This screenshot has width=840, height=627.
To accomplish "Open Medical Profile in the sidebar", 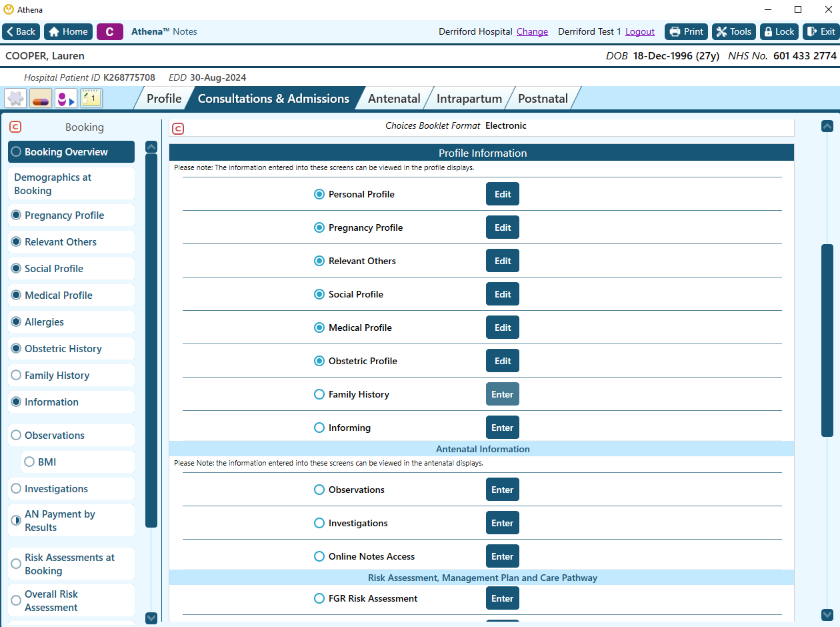I will (71, 295).
